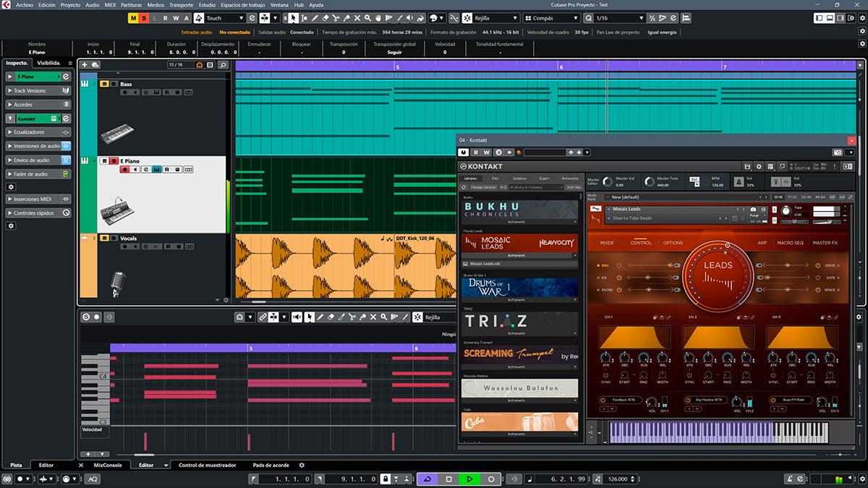Open Kontakt OPTIONS page
Screen dimensions: 868x488
click(x=673, y=243)
